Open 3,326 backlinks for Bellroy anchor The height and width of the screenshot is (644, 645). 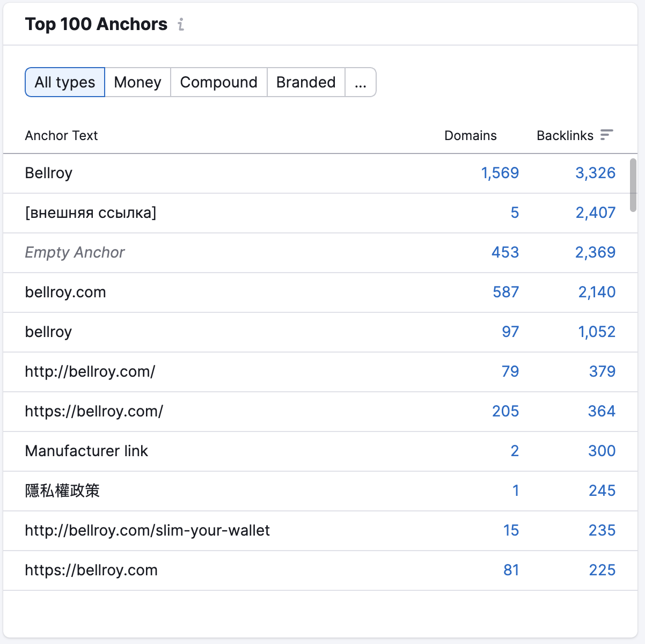click(595, 173)
